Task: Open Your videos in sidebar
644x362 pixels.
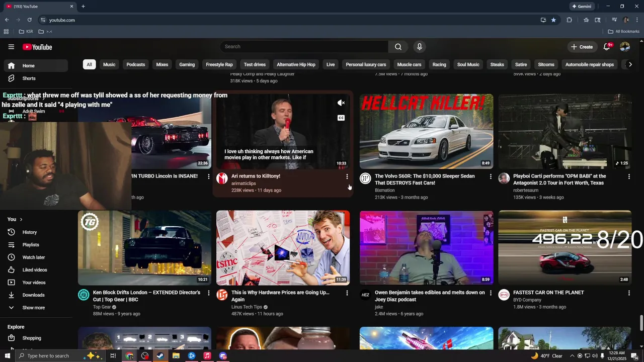Action: [x=36, y=283]
